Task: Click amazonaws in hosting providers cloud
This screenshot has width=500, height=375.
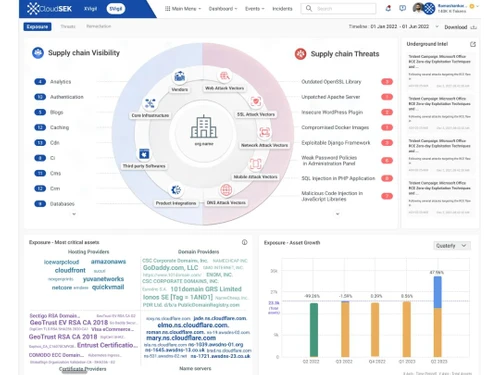Action: pos(108,262)
